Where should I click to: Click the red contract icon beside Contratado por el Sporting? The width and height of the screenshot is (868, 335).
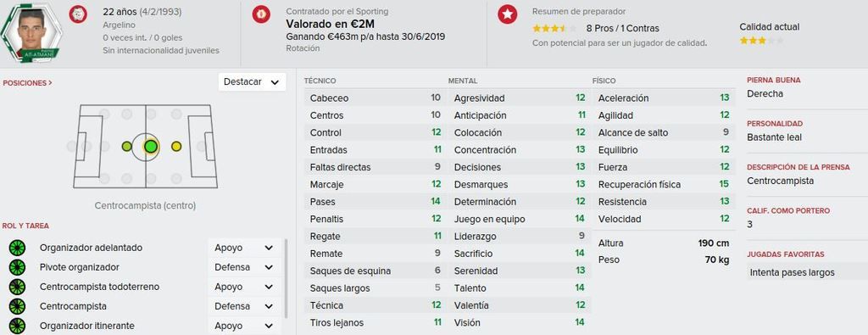261,14
